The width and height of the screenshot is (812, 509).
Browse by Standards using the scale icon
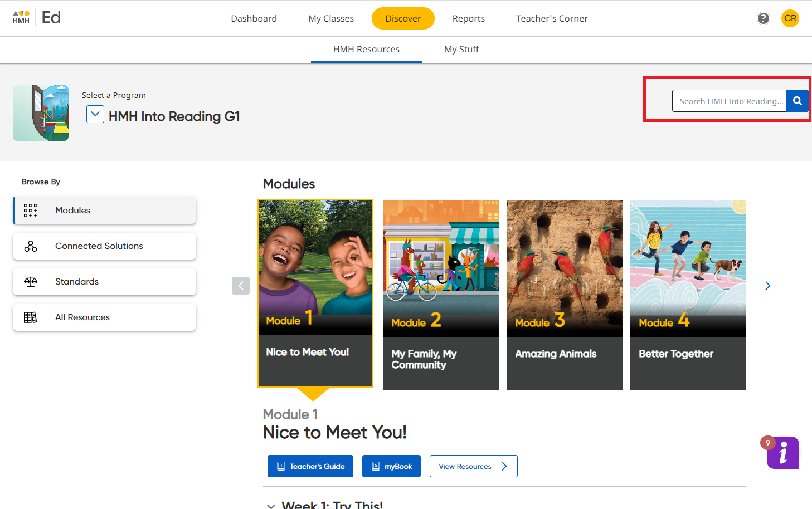(x=104, y=282)
